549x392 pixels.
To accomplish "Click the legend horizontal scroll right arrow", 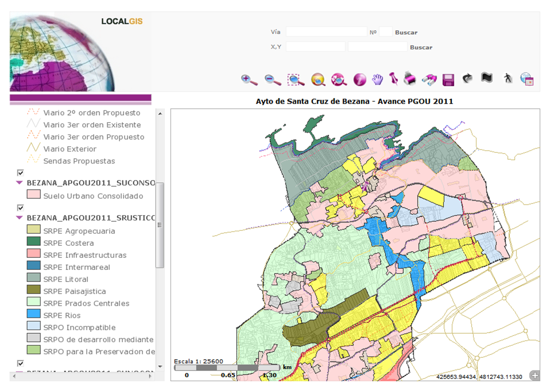I will point(150,376).
